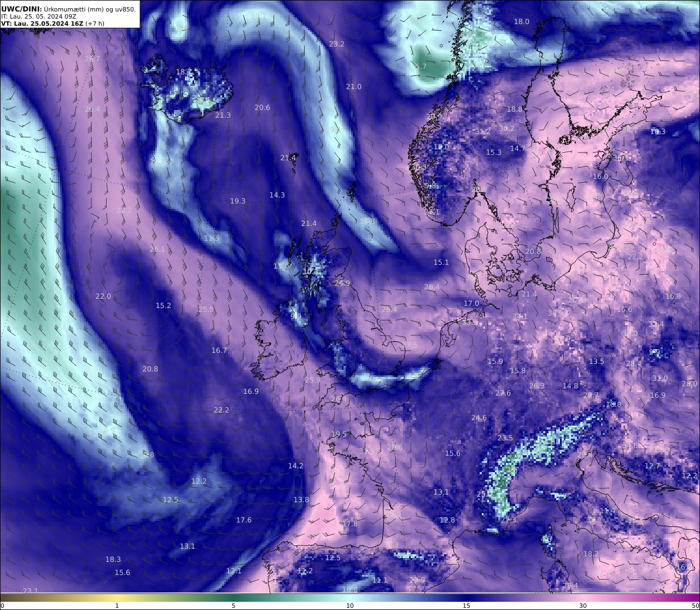Select the 18.3 value label
Viewport: 700px width, 610px height.
[113, 559]
